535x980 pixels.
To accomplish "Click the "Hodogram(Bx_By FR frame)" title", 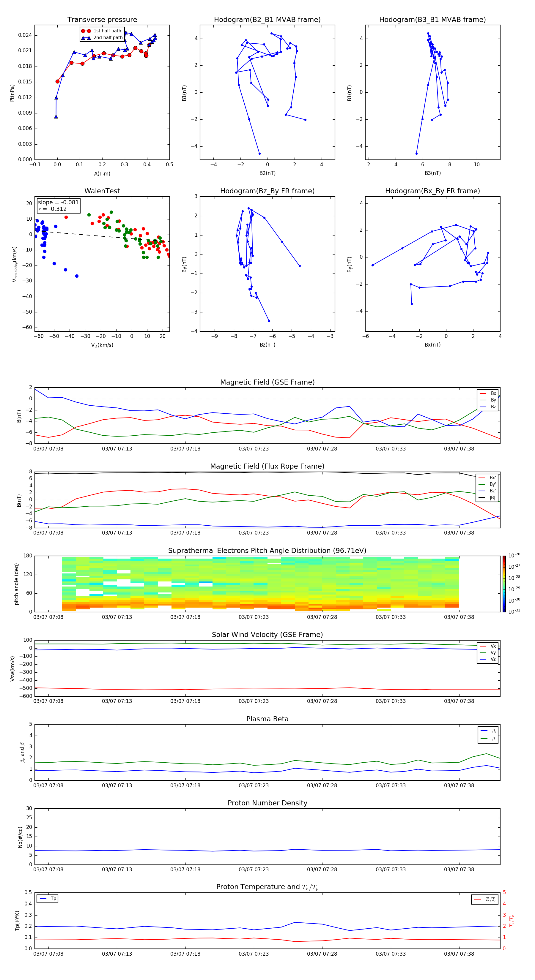I will coord(432,191).
